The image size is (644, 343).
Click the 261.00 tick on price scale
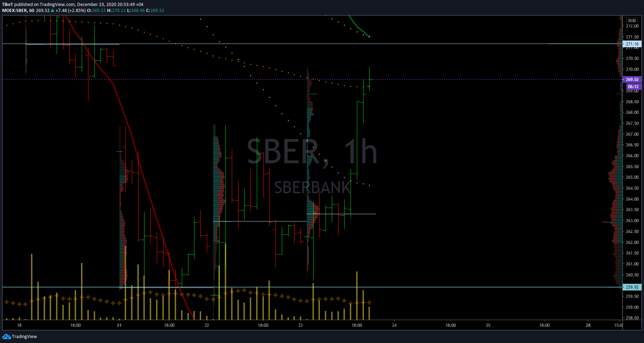click(x=632, y=264)
